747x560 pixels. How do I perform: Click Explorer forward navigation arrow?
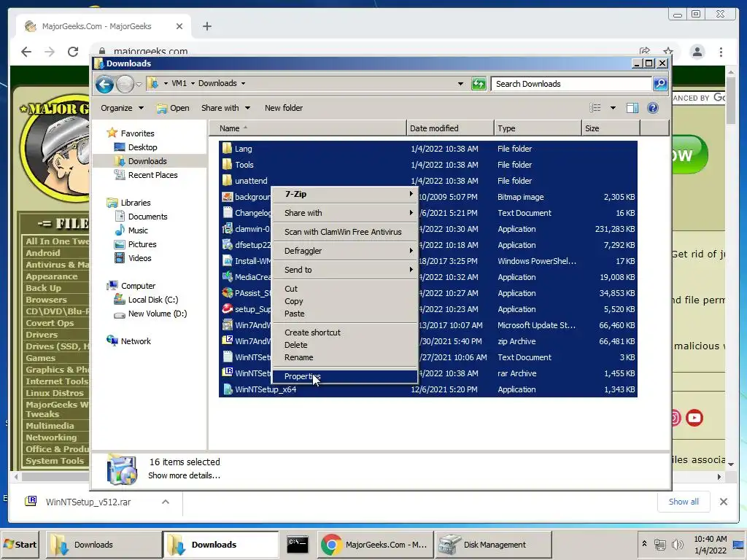tap(125, 85)
